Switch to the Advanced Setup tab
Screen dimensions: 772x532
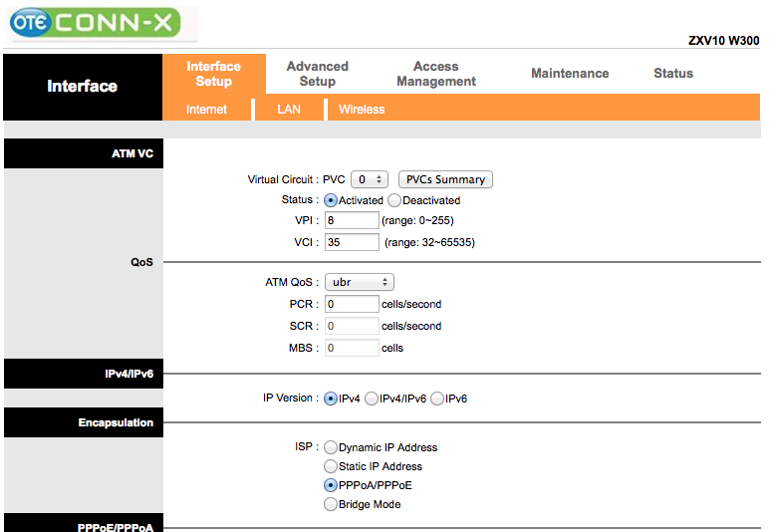tap(318, 74)
